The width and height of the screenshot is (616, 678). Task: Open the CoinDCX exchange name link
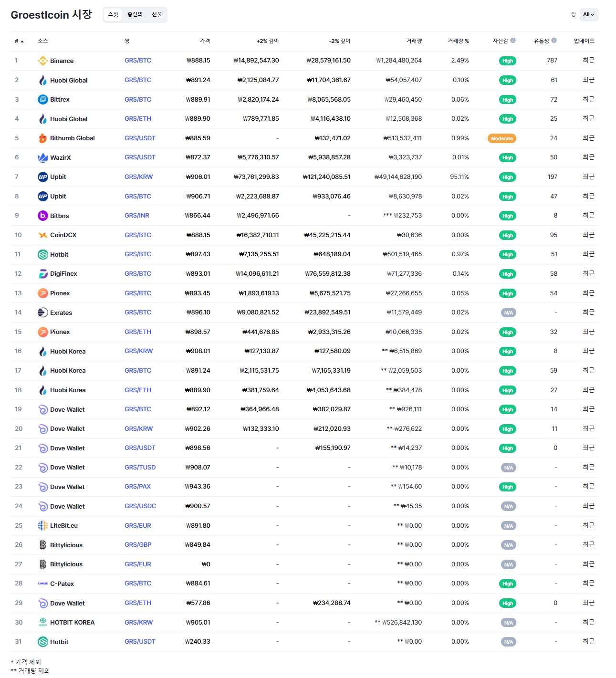click(63, 235)
